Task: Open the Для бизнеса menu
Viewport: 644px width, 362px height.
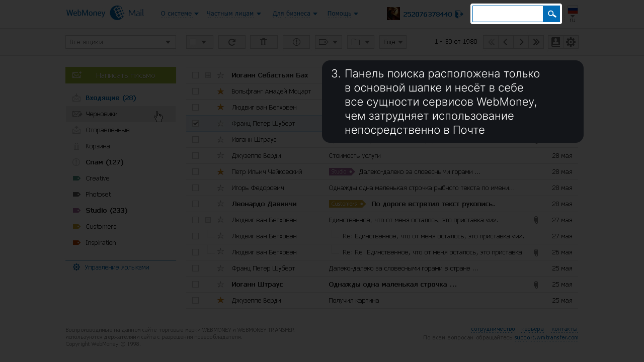Action: tap(295, 14)
